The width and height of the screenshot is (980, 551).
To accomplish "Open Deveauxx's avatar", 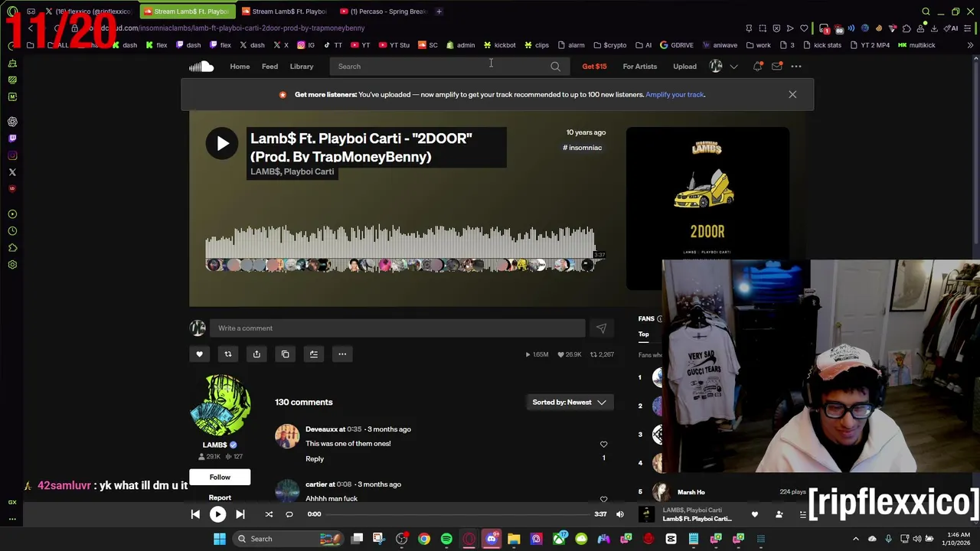I will [x=287, y=437].
